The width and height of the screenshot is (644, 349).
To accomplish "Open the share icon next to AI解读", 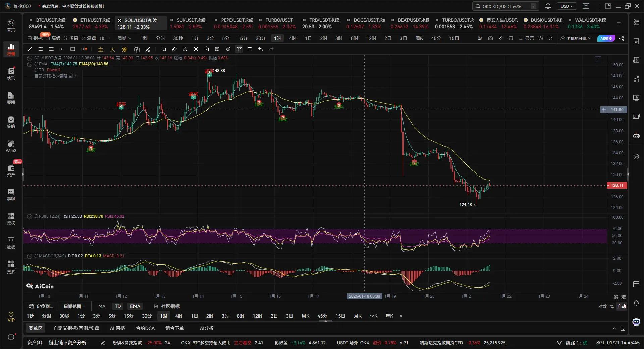I will [x=622, y=38].
